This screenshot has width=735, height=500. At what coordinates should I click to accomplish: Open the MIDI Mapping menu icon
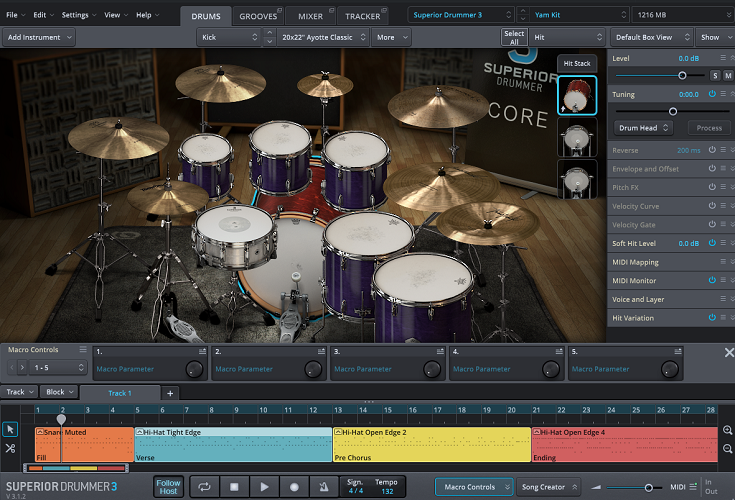[x=723, y=261]
